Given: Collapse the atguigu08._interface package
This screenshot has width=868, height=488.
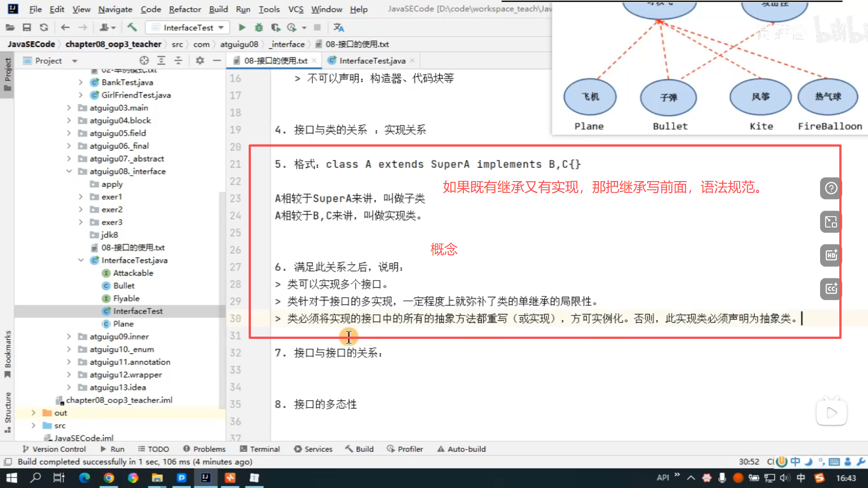Looking at the screenshot, I should 69,171.
